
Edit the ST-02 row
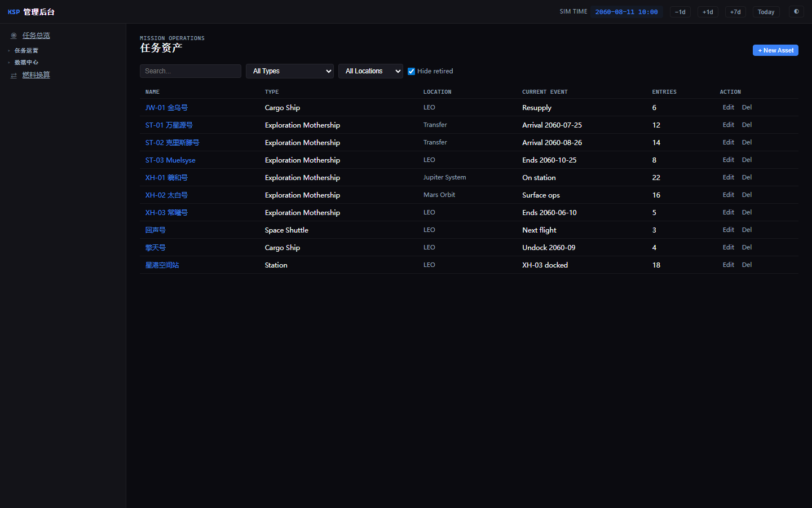tap(729, 142)
